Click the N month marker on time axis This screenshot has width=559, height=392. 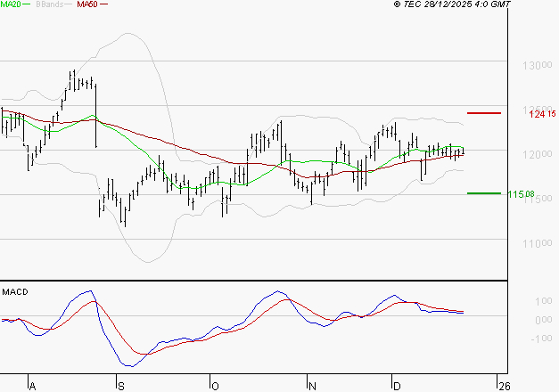click(312, 386)
